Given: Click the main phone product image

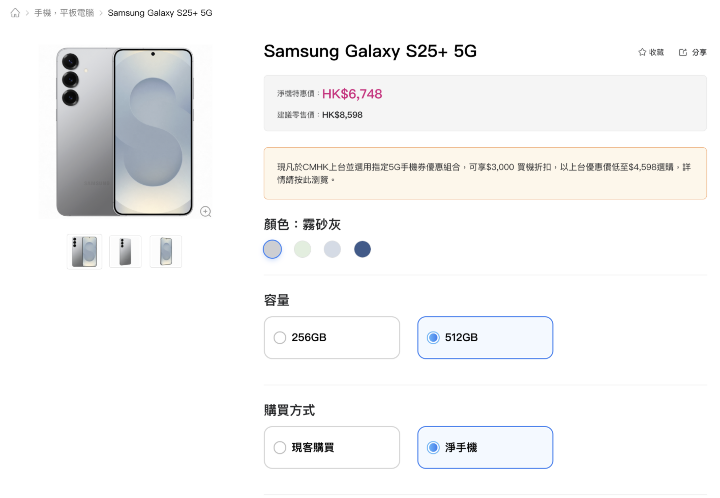Looking at the screenshot, I should (x=125, y=130).
